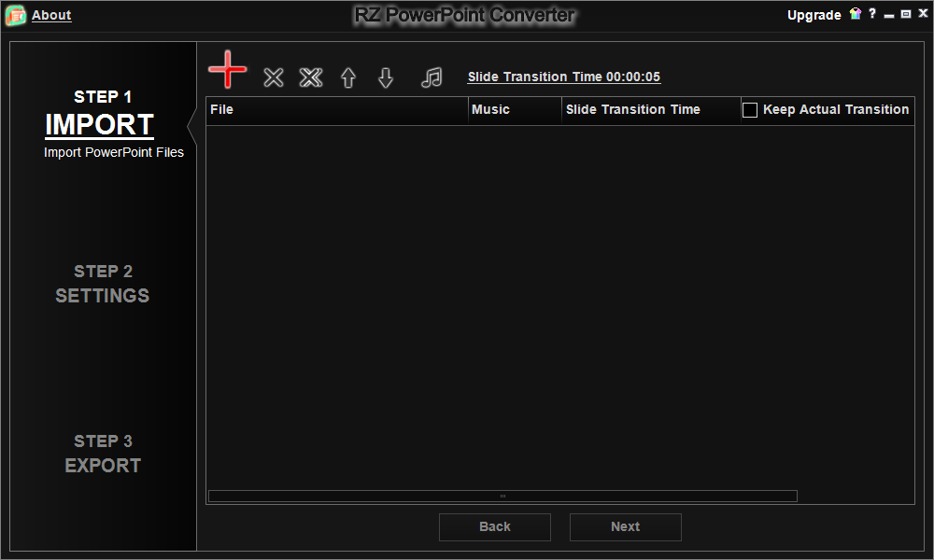
Task: Click the horizontal scrollbar at list bottom
Action: (x=502, y=497)
